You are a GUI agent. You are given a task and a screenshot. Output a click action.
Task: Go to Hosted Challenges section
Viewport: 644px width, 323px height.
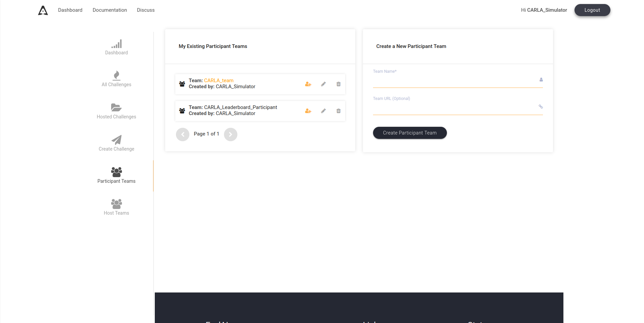tap(116, 111)
